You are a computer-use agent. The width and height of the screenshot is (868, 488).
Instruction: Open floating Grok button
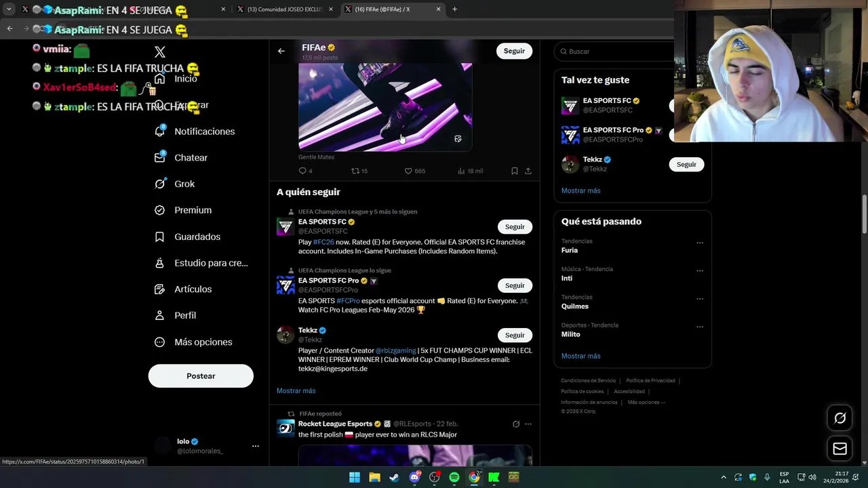[840, 418]
